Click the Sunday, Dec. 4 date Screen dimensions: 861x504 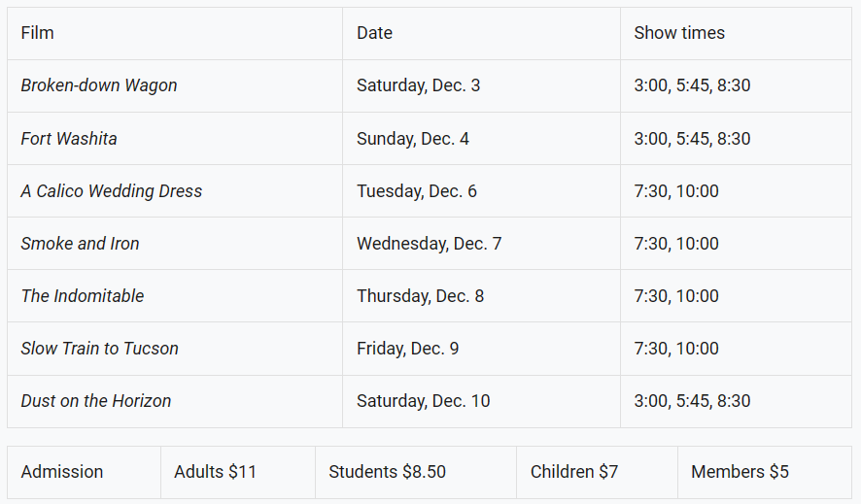coord(413,139)
